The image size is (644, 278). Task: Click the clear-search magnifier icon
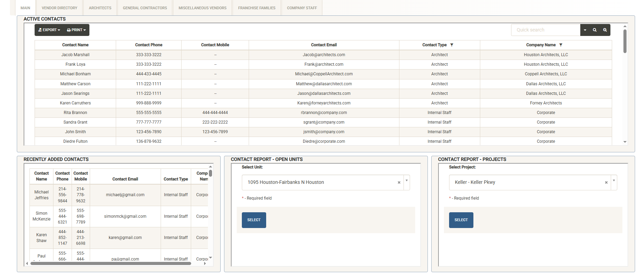(605, 30)
